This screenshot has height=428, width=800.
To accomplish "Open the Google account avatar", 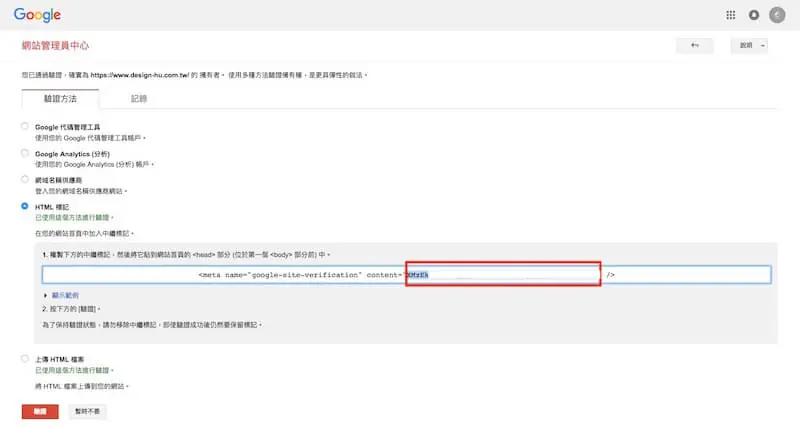I will 777,15.
